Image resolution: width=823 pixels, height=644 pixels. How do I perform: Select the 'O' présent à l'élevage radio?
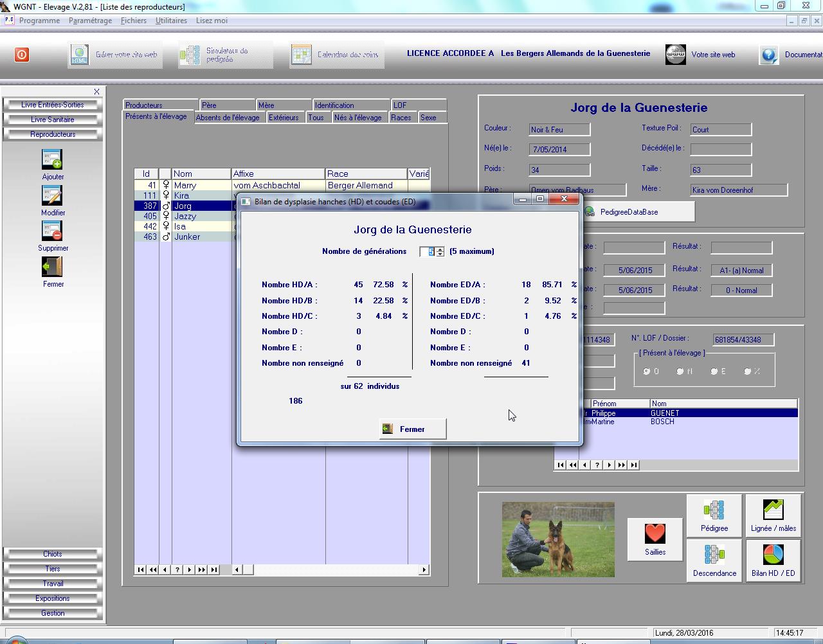point(647,371)
